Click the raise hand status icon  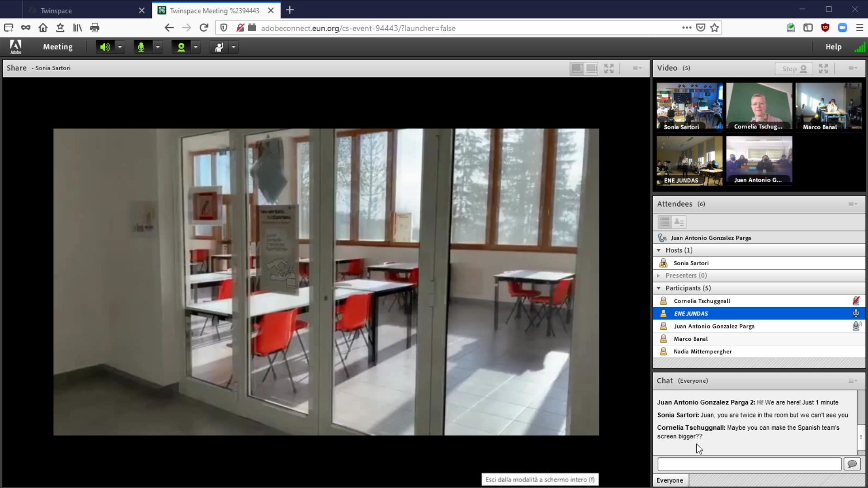(219, 47)
